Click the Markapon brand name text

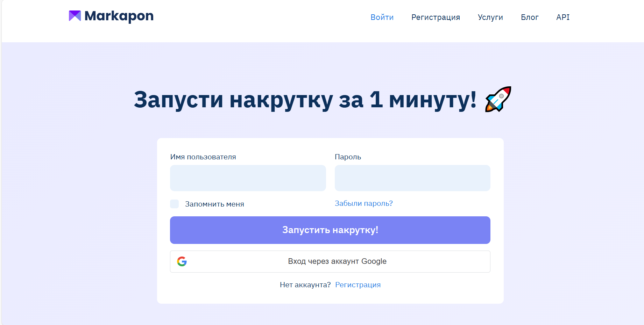tap(119, 16)
